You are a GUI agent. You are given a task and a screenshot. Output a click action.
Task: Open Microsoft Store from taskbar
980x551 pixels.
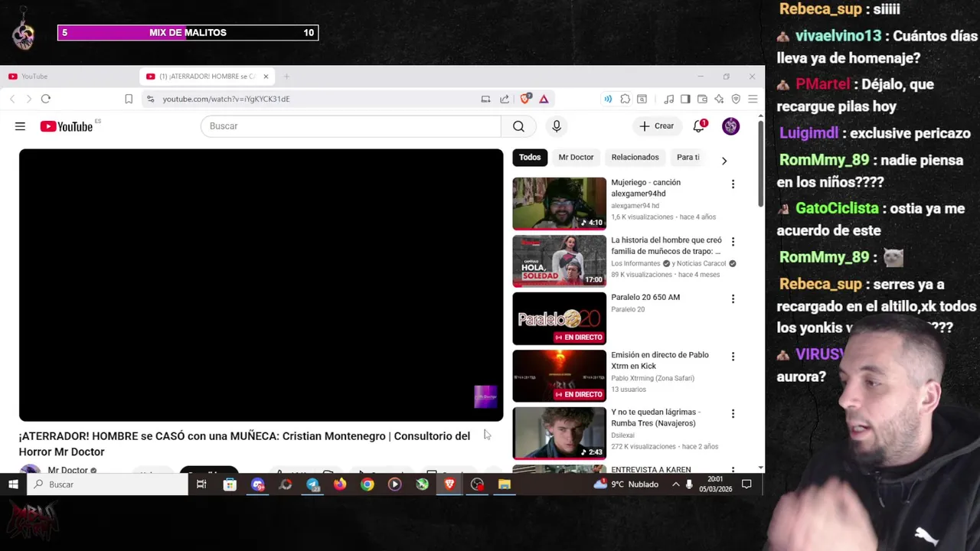click(x=230, y=484)
